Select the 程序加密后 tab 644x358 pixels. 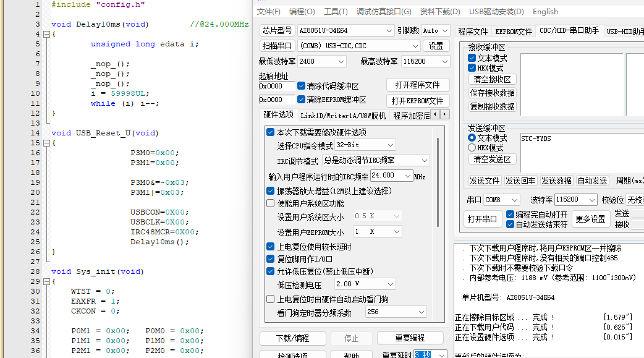[411, 116]
